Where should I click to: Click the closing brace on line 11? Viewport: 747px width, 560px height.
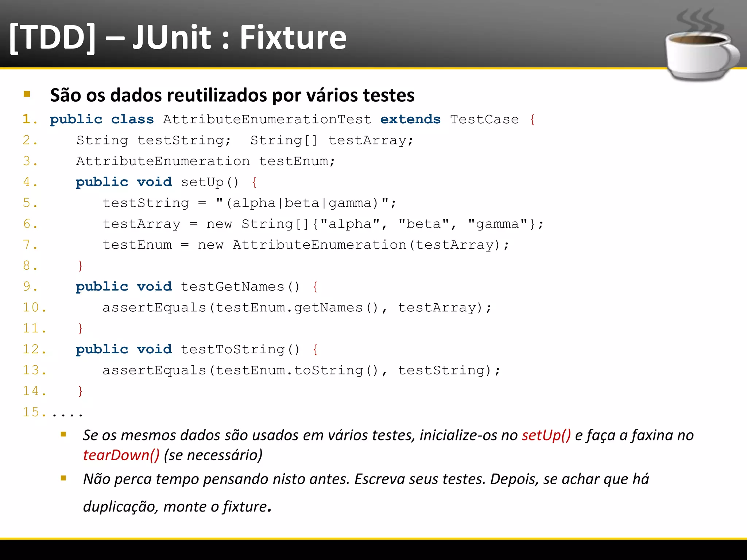(80, 328)
